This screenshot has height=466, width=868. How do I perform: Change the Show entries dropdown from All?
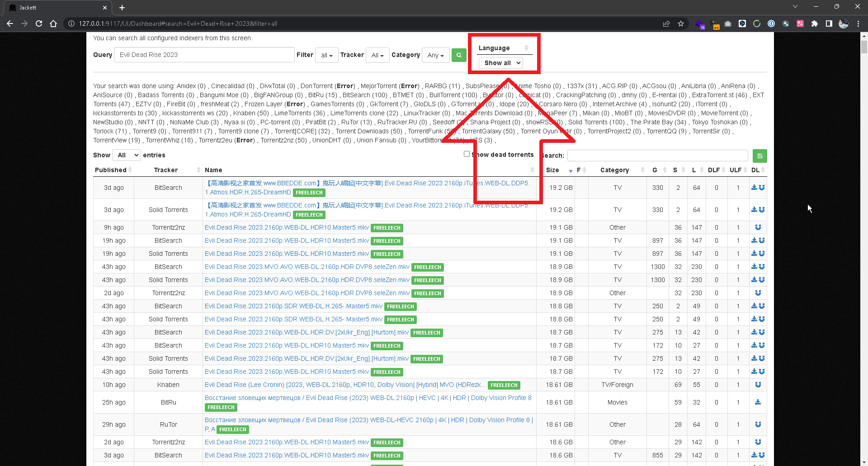[x=126, y=155]
